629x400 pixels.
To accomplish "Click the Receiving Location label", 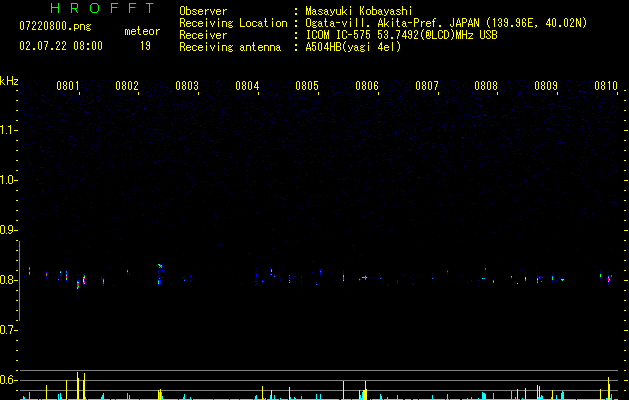I will (233, 24).
